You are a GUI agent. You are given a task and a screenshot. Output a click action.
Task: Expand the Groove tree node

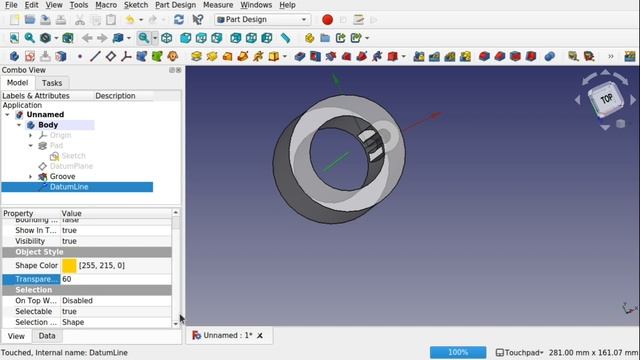pos(31,177)
